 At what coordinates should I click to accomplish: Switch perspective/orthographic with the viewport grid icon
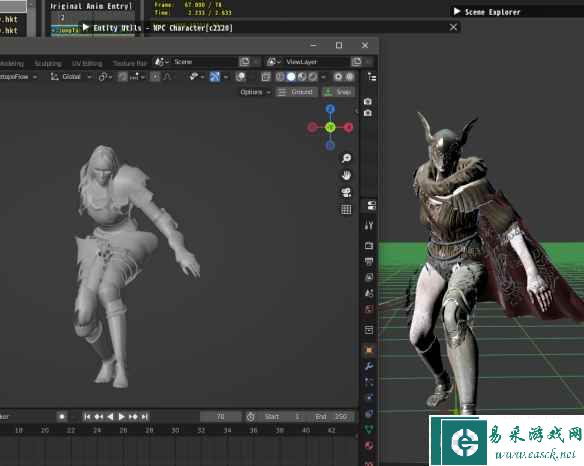click(x=346, y=209)
